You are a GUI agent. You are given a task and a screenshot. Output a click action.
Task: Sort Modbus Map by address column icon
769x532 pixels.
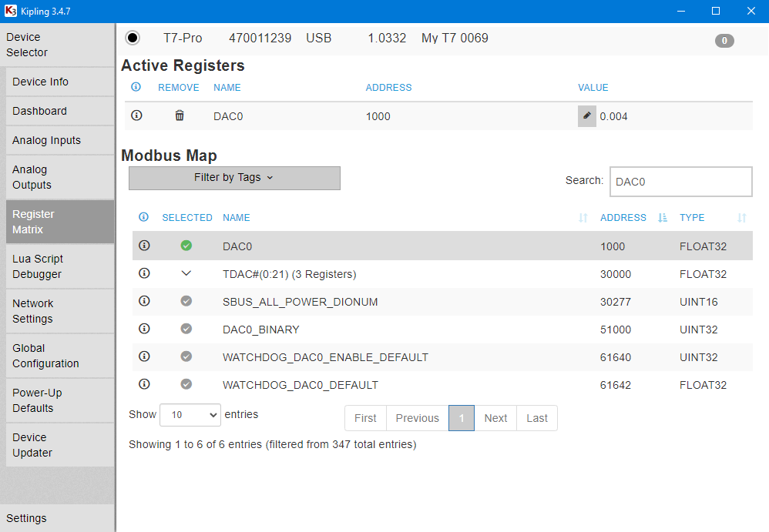click(x=663, y=218)
